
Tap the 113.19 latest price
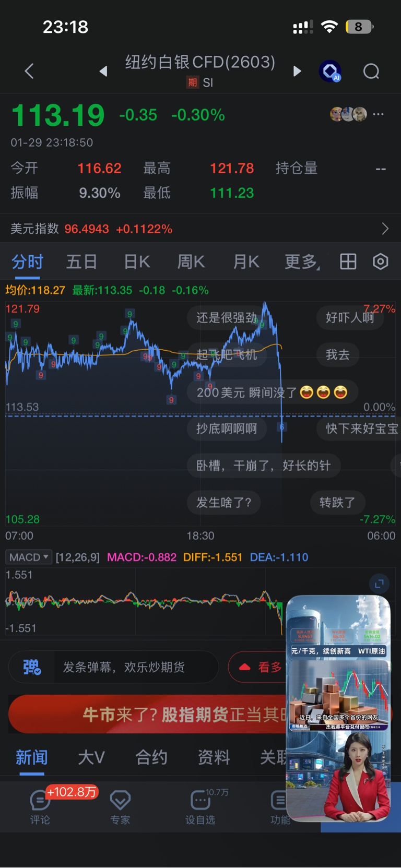(x=58, y=115)
